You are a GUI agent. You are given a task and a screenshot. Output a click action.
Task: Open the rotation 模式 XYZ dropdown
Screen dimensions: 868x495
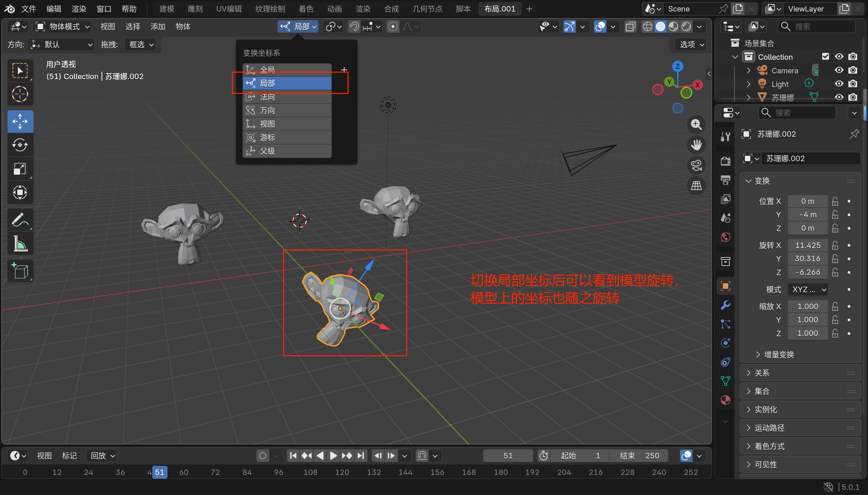click(808, 289)
